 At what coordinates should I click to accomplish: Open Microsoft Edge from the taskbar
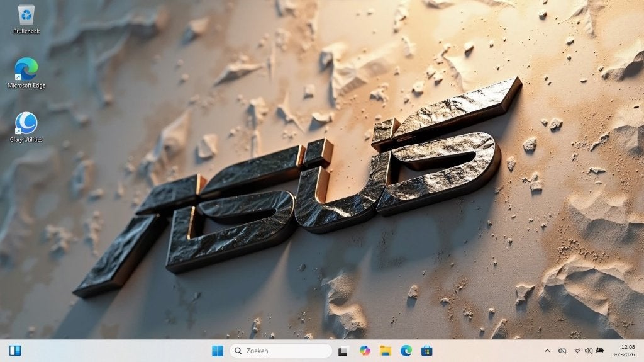point(406,351)
